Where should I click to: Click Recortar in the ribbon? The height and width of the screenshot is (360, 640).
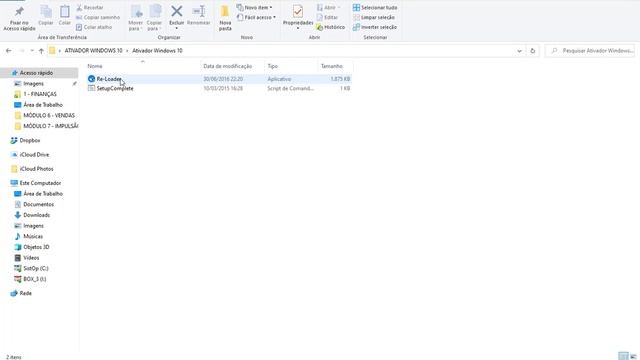pos(90,7)
